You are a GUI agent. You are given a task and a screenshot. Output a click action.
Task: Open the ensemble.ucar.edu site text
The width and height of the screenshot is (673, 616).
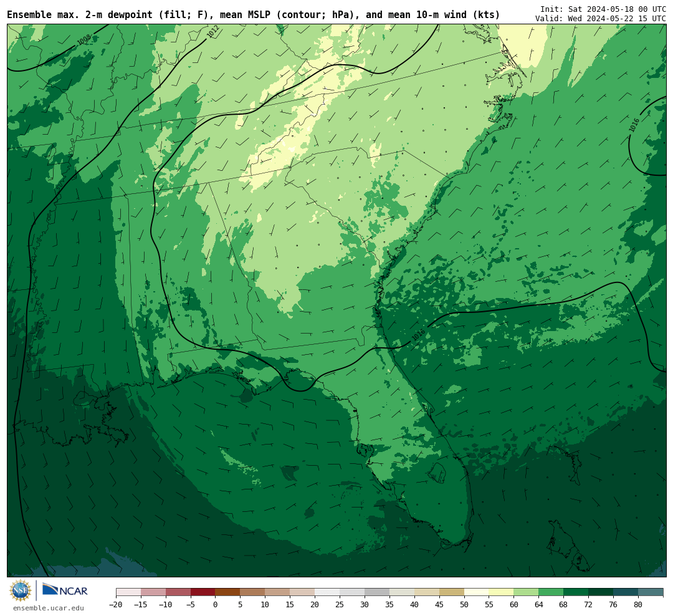[48, 608]
